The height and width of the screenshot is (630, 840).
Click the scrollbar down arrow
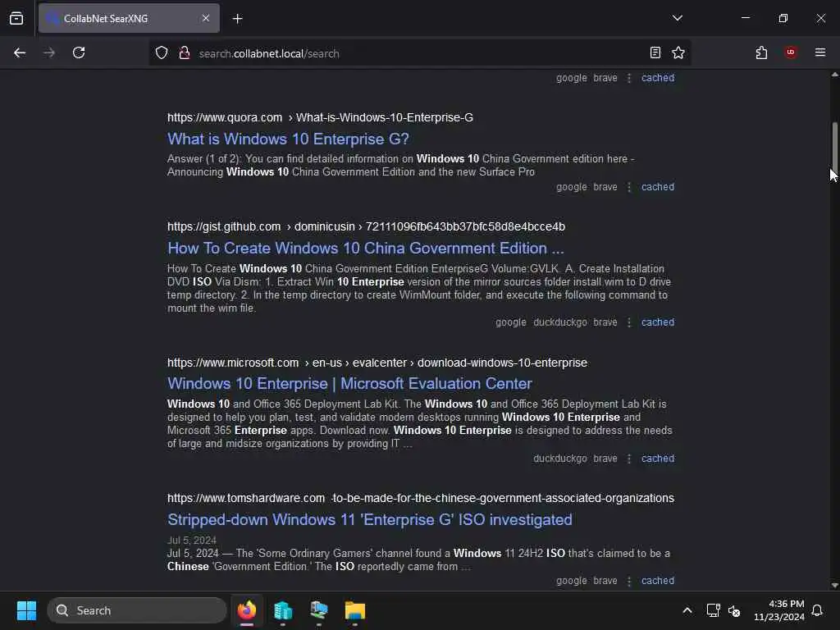click(834, 586)
